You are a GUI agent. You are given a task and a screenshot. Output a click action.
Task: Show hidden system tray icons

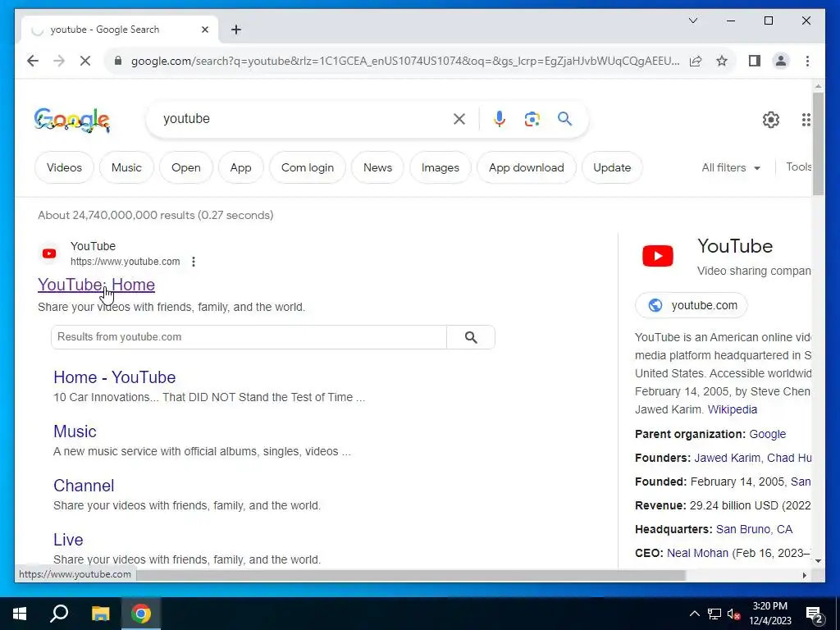point(694,614)
